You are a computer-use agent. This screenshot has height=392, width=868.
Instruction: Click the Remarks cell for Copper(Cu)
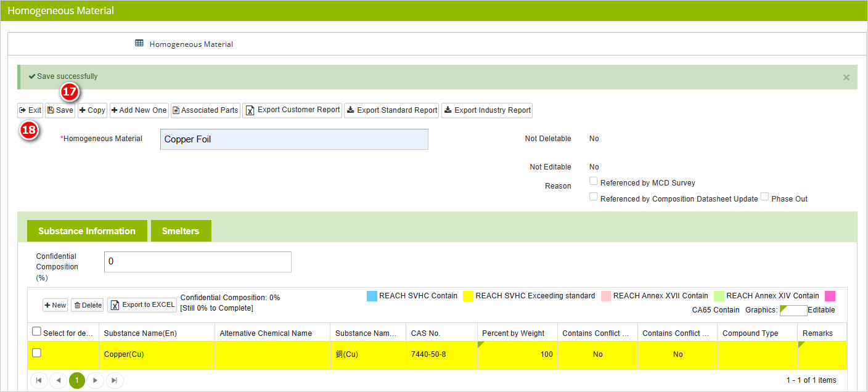(822, 355)
